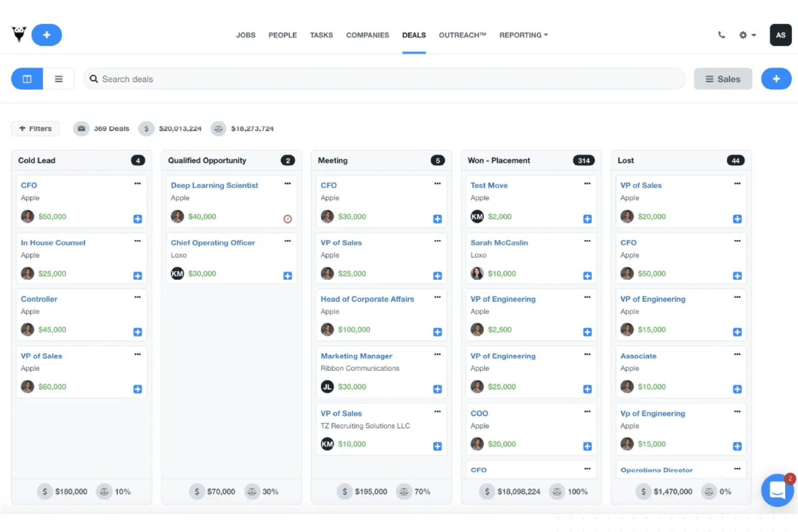798x532 pixels.
Task: Expand the Reporting dropdown menu
Action: pyautogui.click(x=524, y=35)
